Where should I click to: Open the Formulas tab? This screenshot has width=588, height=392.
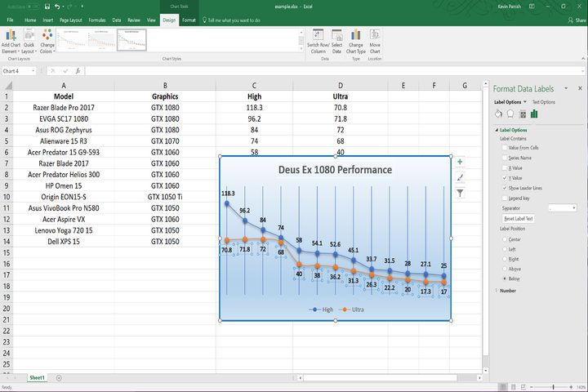(96, 20)
